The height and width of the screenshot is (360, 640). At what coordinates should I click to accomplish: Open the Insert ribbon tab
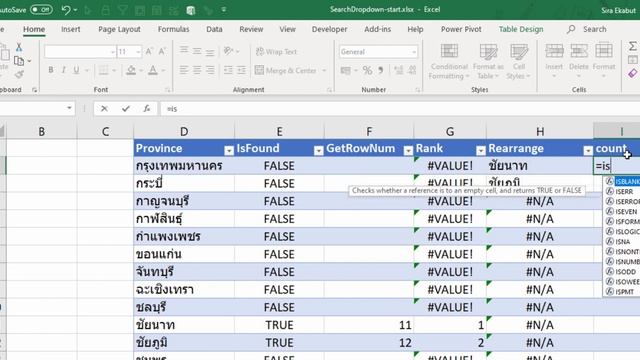(x=71, y=29)
